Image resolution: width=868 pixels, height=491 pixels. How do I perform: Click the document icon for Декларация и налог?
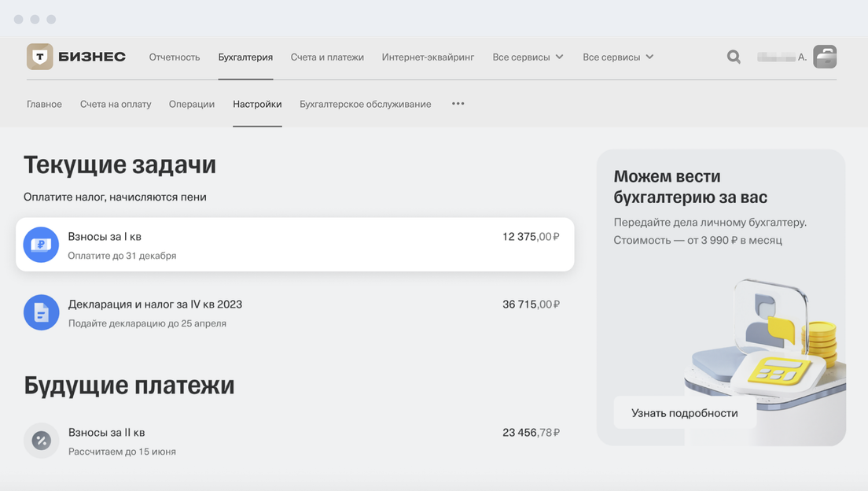click(x=41, y=312)
